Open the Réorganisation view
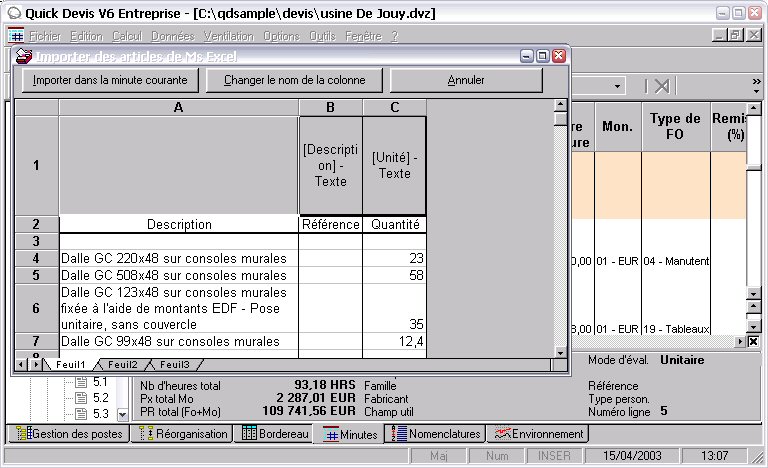This screenshot has height=468, width=768. (x=184, y=434)
